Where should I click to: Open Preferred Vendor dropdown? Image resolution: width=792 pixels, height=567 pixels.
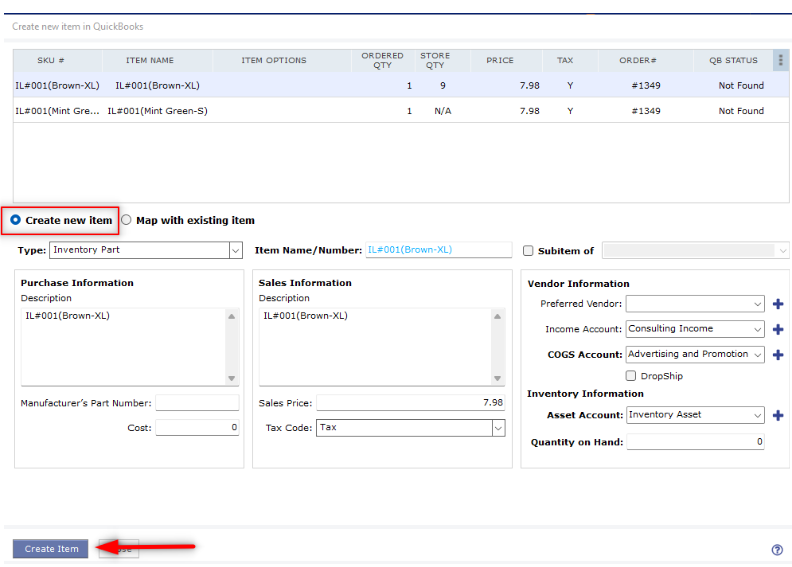coord(695,304)
